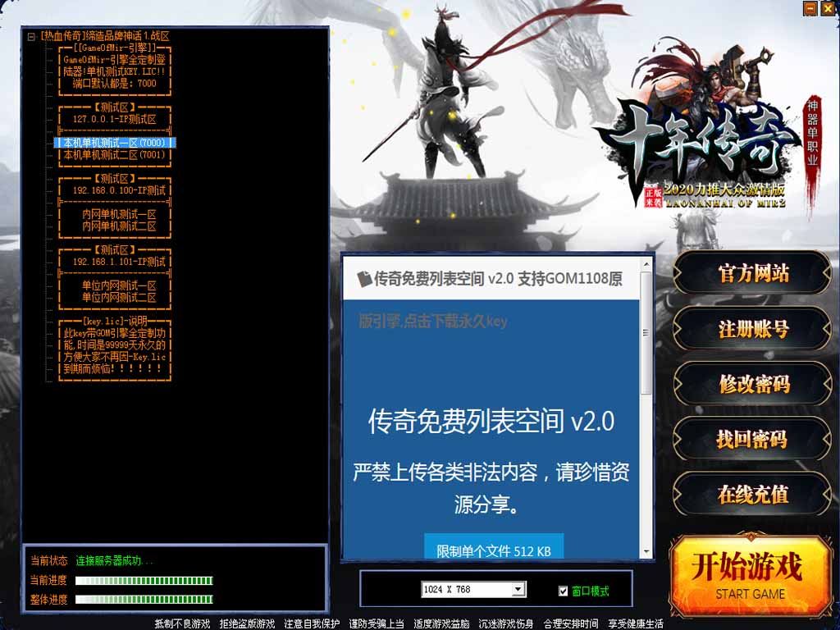The width and height of the screenshot is (840, 630).
Task: Click the 192.168.0.100-IP测试 entry
Action: click(119, 190)
